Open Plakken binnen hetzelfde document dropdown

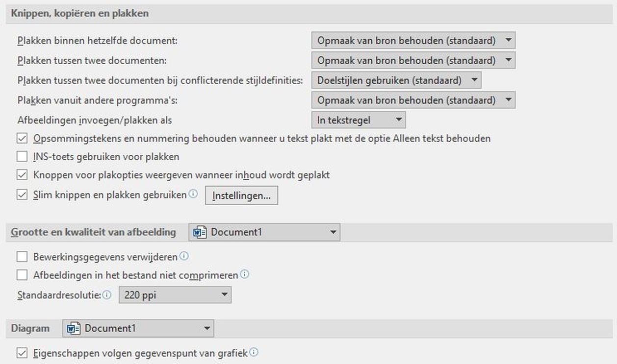pyautogui.click(x=413, y=41)
